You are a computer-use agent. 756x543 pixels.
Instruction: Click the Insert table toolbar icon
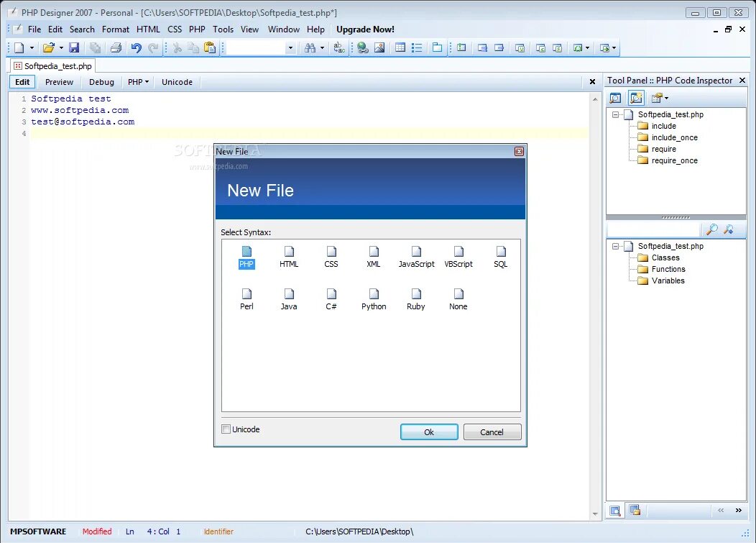pyautogui.click(x=400, y=47)
